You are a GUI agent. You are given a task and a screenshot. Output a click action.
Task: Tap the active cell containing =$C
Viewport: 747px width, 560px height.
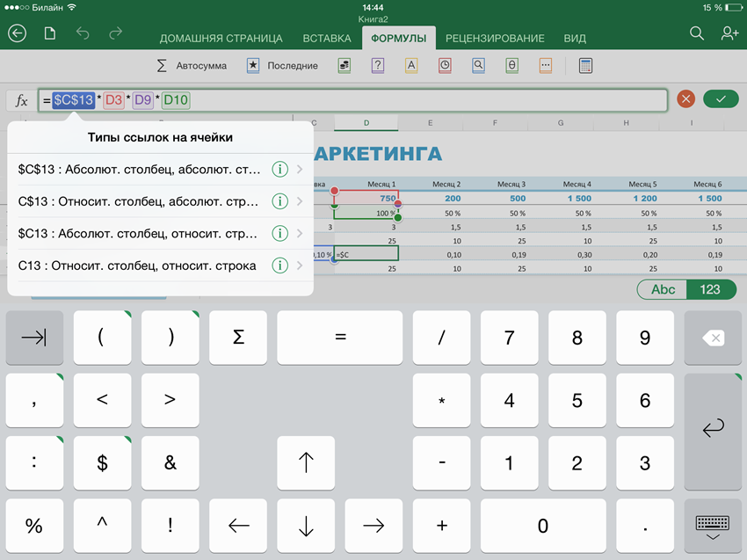coord(366,254)
